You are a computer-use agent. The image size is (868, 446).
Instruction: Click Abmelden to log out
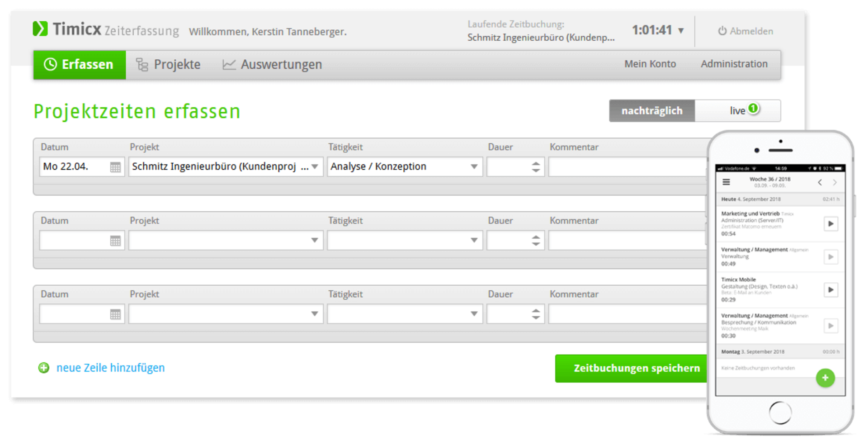[745, 31]
